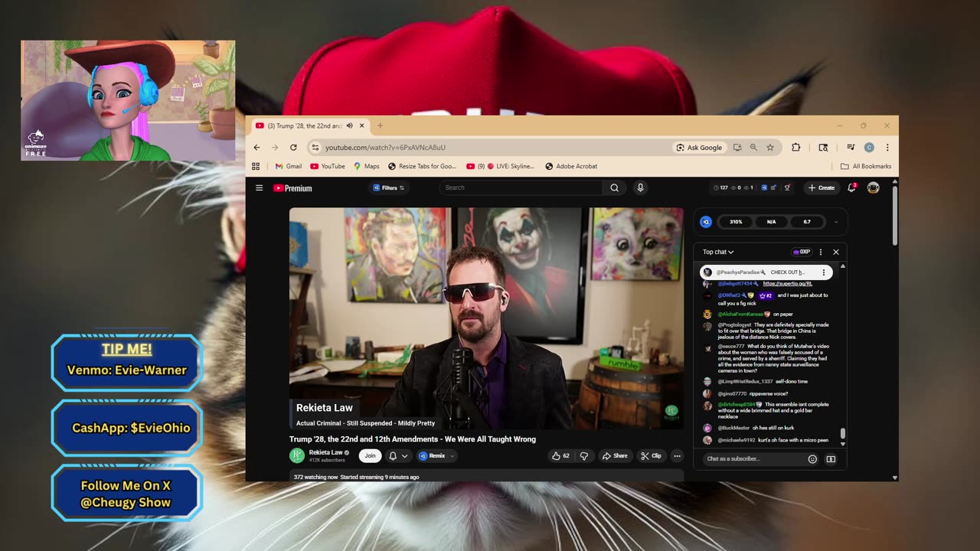This screenshot has height=551, width=980.
Task: Reload the page with the refresh icon
Action: point(293,148)
